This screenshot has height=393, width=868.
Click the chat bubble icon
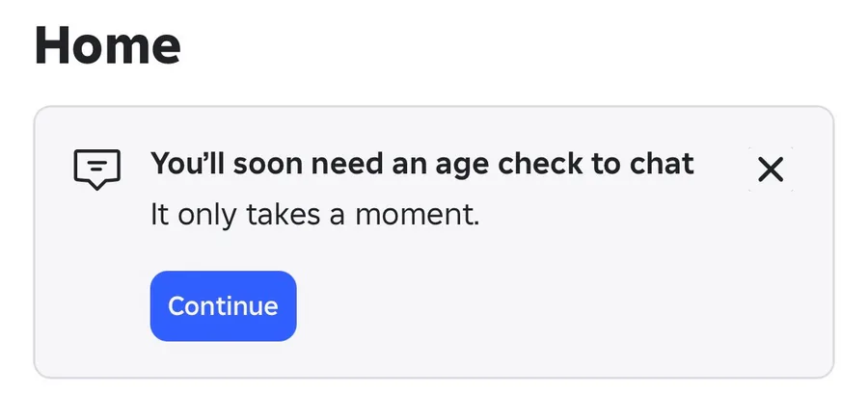[97, 170]
